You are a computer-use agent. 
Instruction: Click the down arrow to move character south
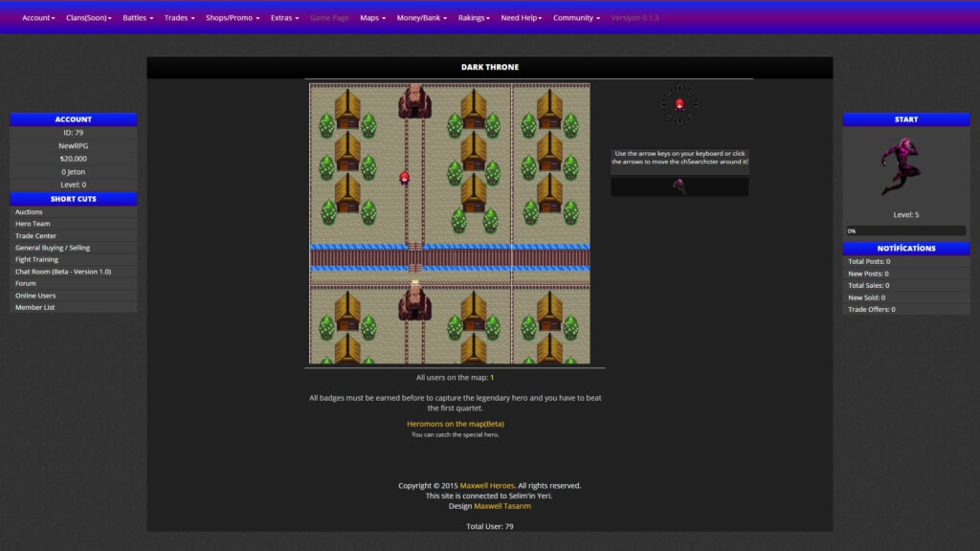point(679,121)
